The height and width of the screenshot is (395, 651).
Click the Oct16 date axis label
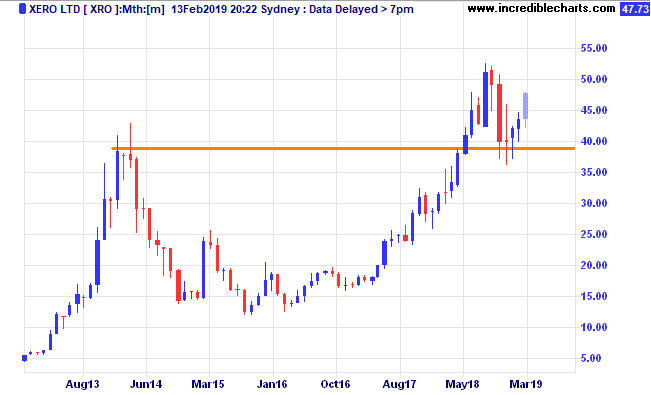click(x=335, y=384)
